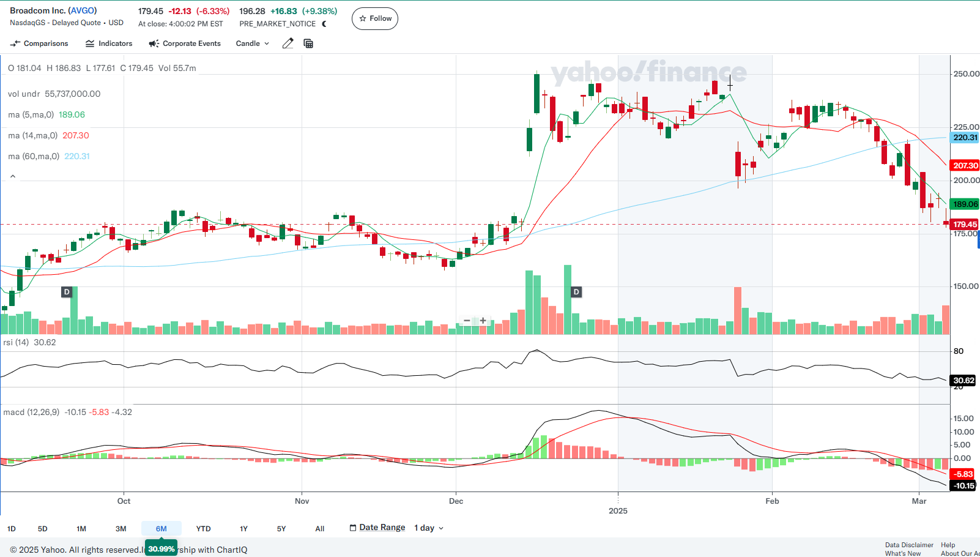Select the 1M time range
The image size is (980, 557).
pos(81,529)
